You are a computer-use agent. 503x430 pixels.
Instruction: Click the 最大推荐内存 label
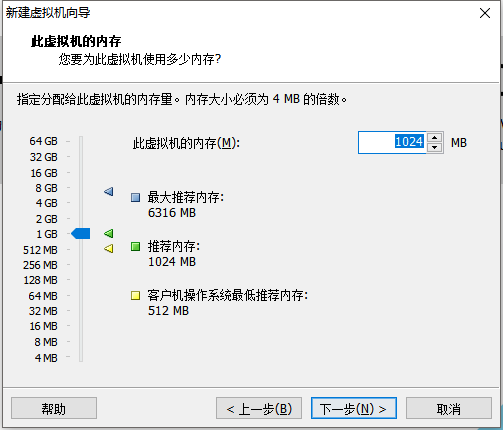(186, 197)
